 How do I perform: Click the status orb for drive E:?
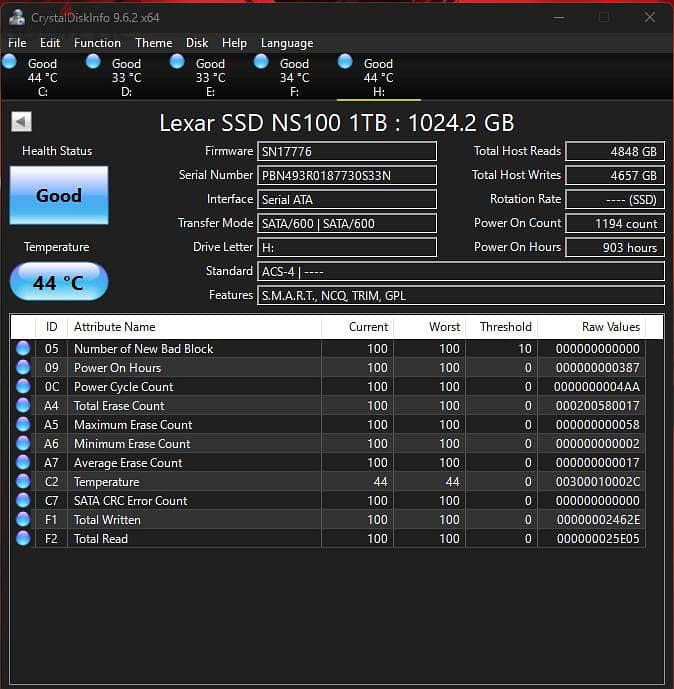[x=177, y=62]
